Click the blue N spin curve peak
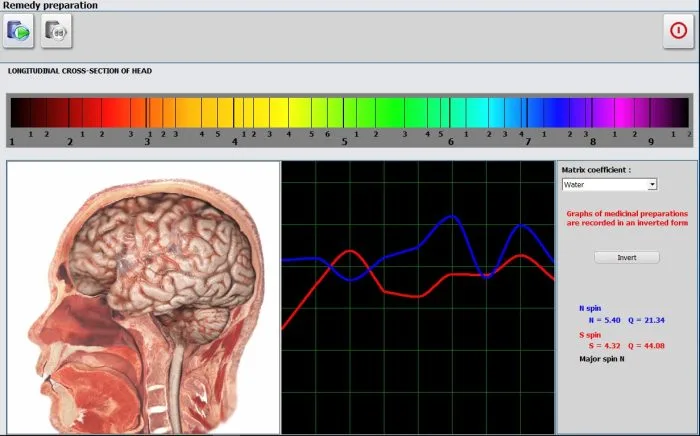 tap(452, 217)
